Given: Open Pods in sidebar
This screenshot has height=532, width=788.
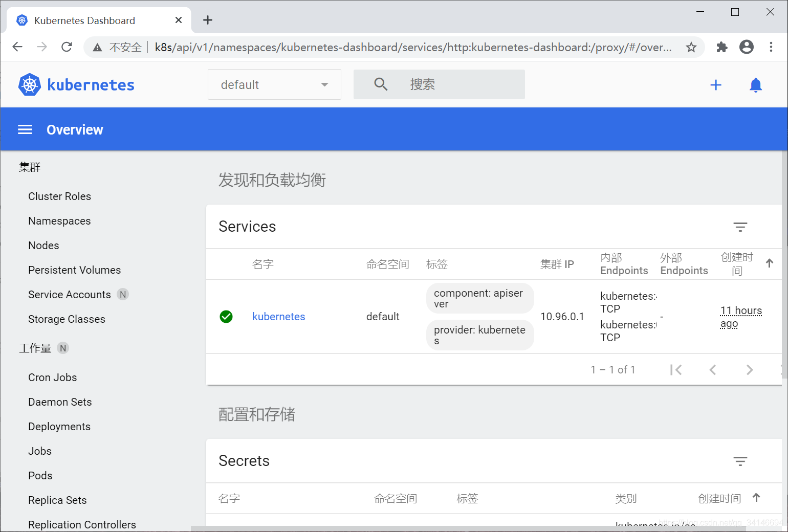Looking at the screenshot, I should [x=40, y=476].
